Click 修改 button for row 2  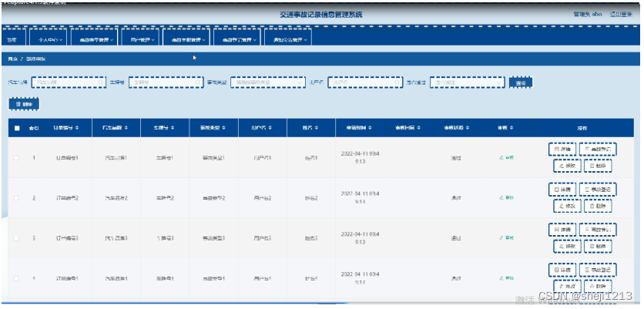567,207
